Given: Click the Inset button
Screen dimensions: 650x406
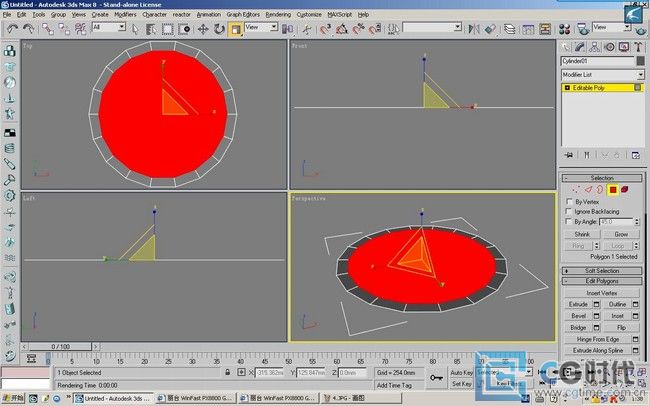Looking at the screenshot, I should (x=617, y=316).
